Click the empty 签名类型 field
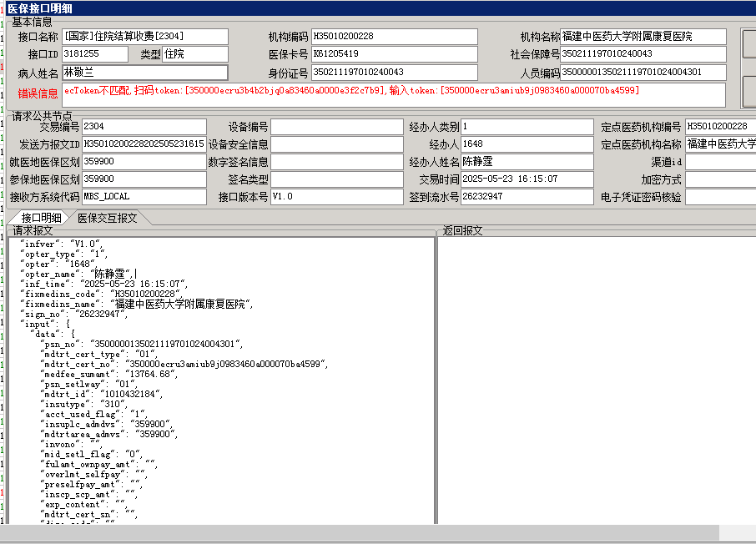 pyautogui.click(x=337, y=179)
